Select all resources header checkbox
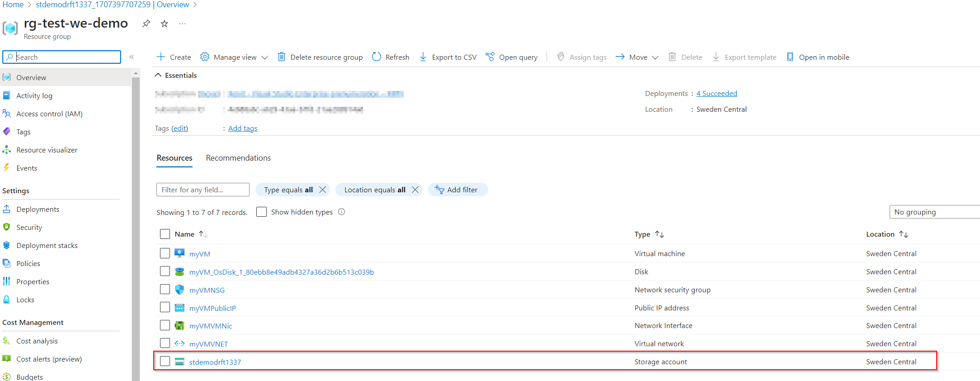The width and height of the screenshot is (980, 381). tap(165, 234)
